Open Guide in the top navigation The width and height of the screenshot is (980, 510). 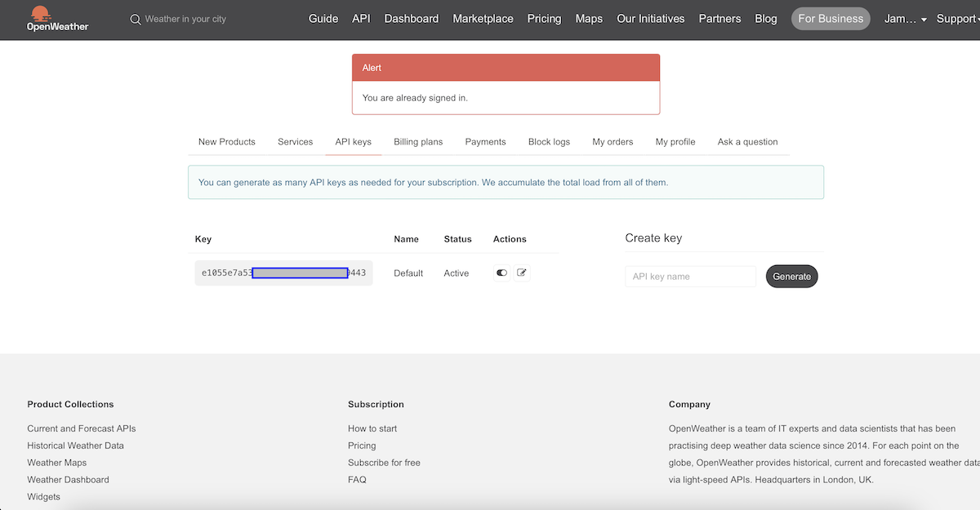point(323,19)
